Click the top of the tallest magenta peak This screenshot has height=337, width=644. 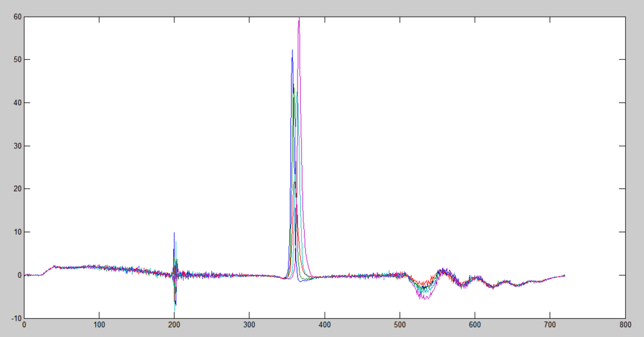[x=299, y=18]
